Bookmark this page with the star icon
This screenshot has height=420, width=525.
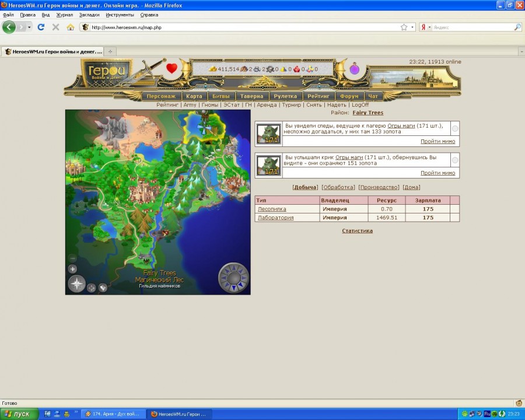404,27
